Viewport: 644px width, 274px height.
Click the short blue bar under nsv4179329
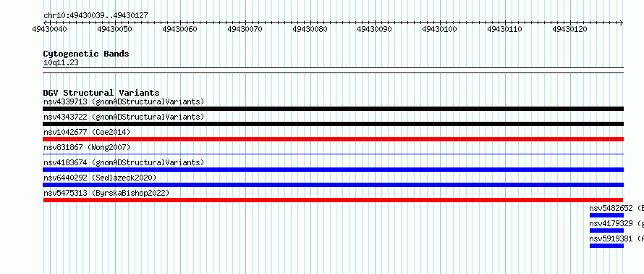[606, 231]
